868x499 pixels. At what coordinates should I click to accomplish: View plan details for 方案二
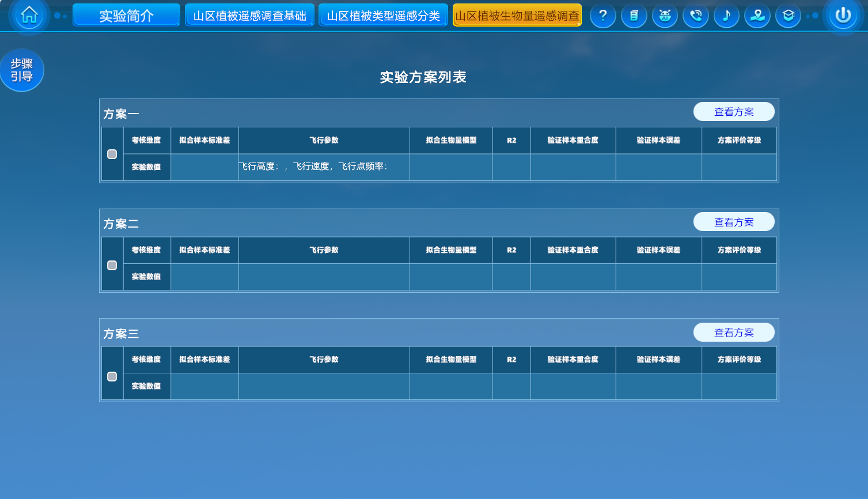click(733, 222)
